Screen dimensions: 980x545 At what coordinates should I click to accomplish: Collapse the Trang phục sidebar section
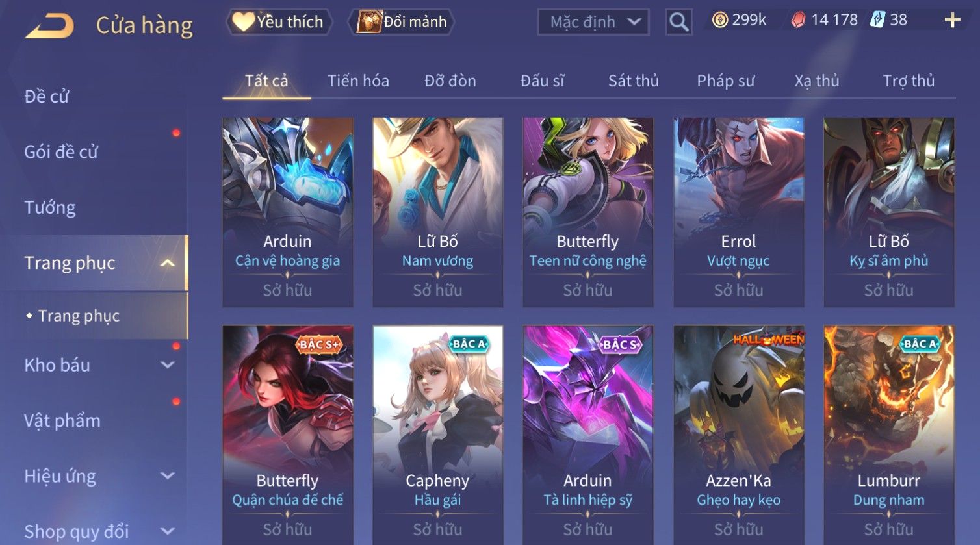[x=168, y=263]
